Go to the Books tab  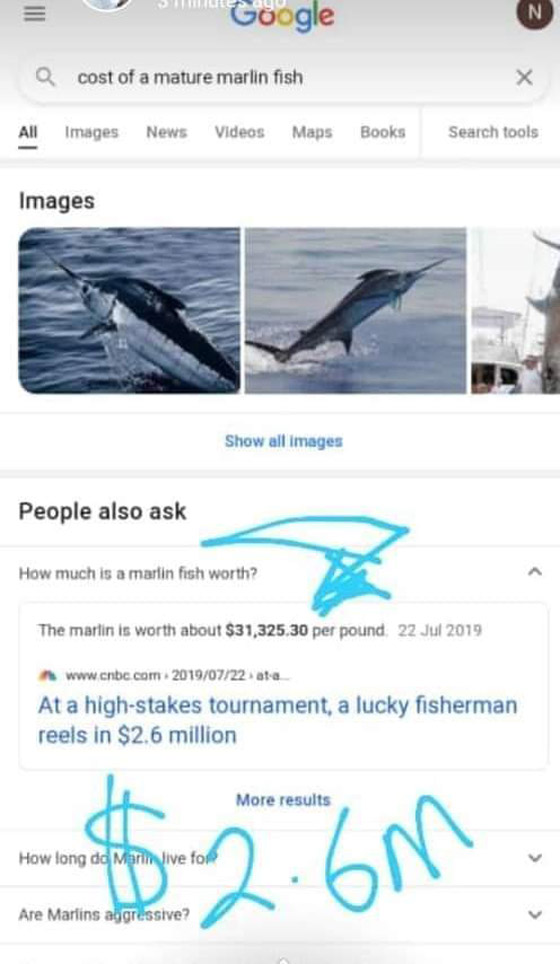[x=382, y=132]
